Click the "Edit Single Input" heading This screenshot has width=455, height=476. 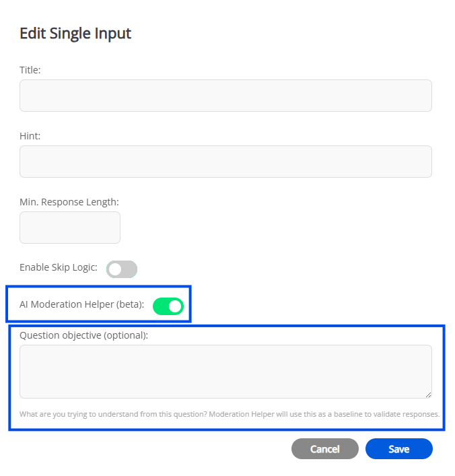point(75,33)
